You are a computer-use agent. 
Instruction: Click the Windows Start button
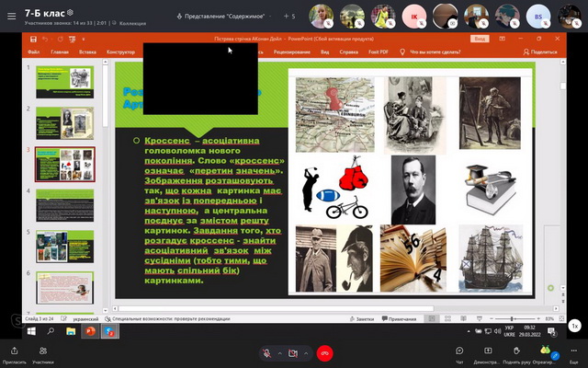tap(30, 330)
